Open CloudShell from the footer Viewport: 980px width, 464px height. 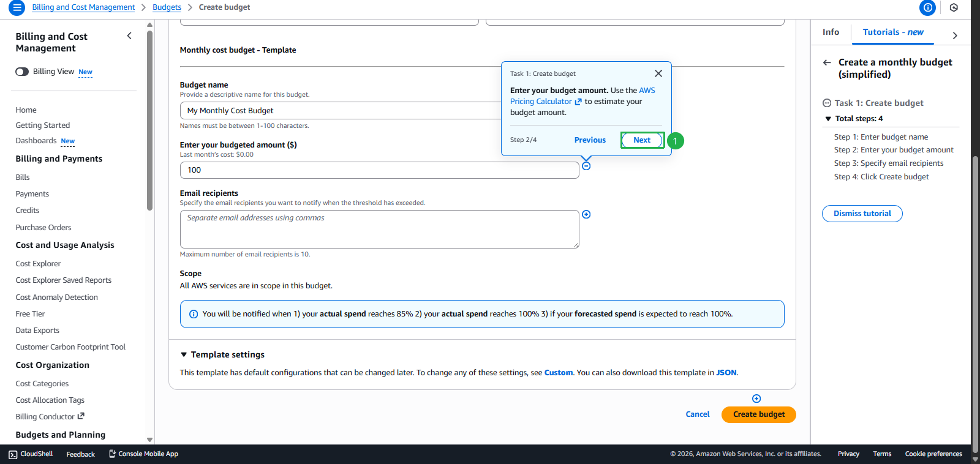click(x=31, y=454)
